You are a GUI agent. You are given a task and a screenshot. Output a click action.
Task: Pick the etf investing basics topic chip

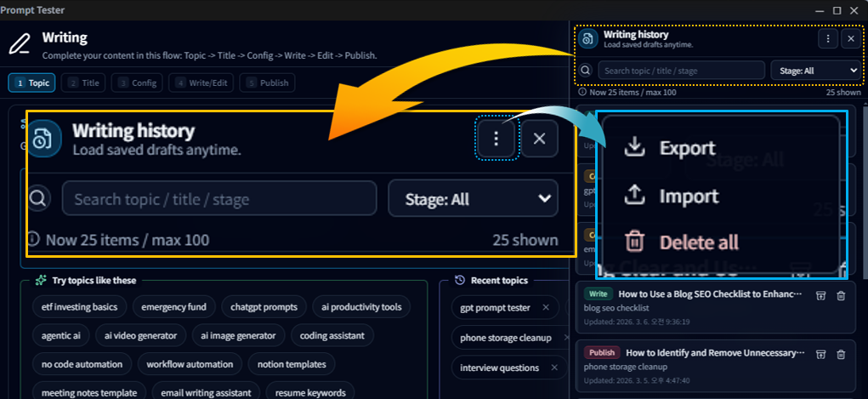[x=80, y=306]
